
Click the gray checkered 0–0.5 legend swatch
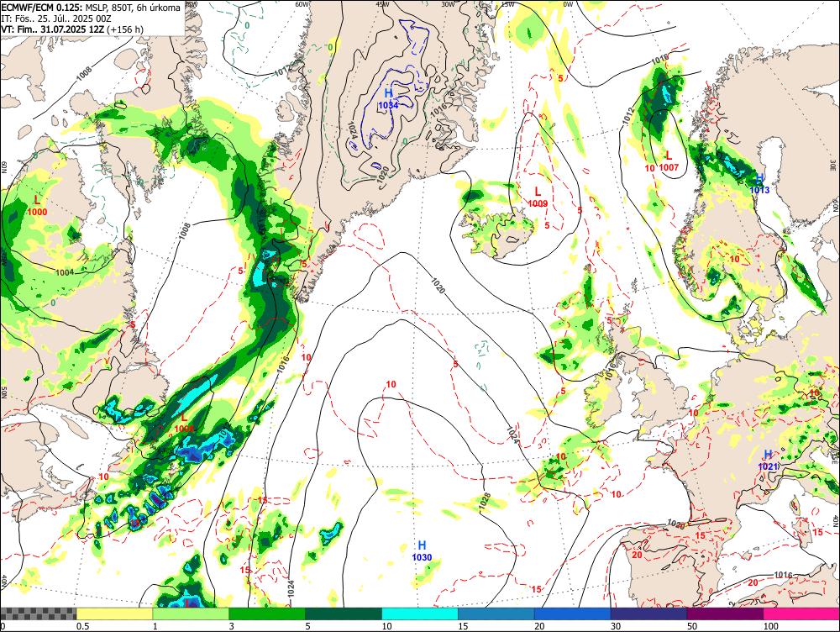tap(38, 614)
